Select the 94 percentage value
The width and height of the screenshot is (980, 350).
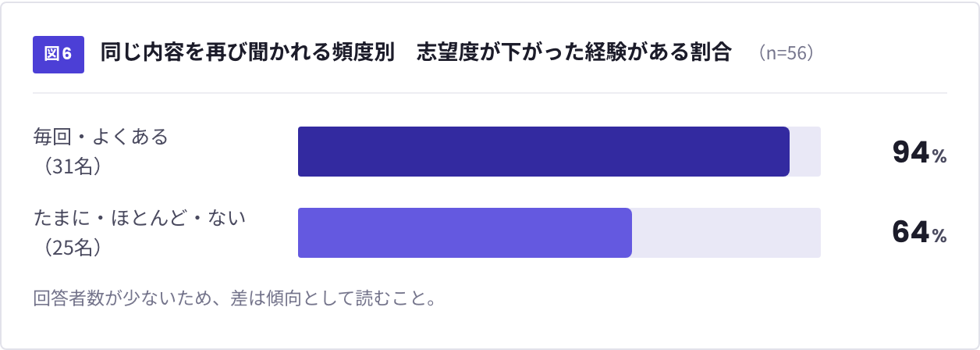point(911,152)
